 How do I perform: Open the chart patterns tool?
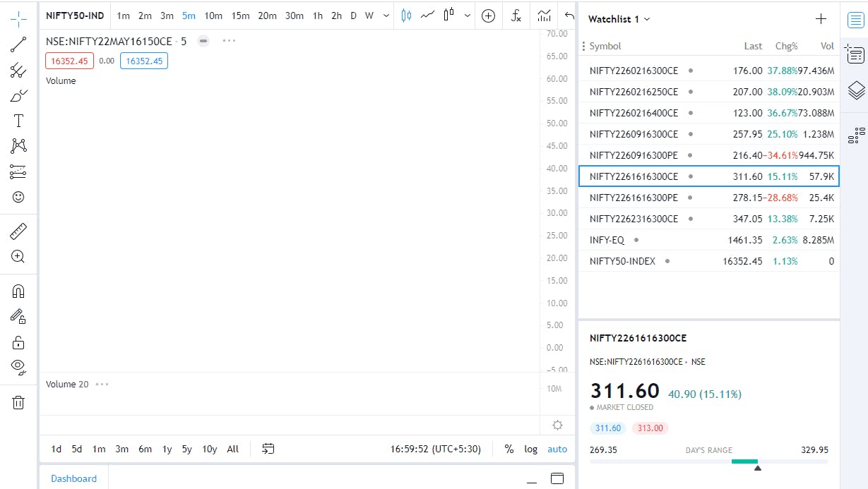[x=18, y=146]
